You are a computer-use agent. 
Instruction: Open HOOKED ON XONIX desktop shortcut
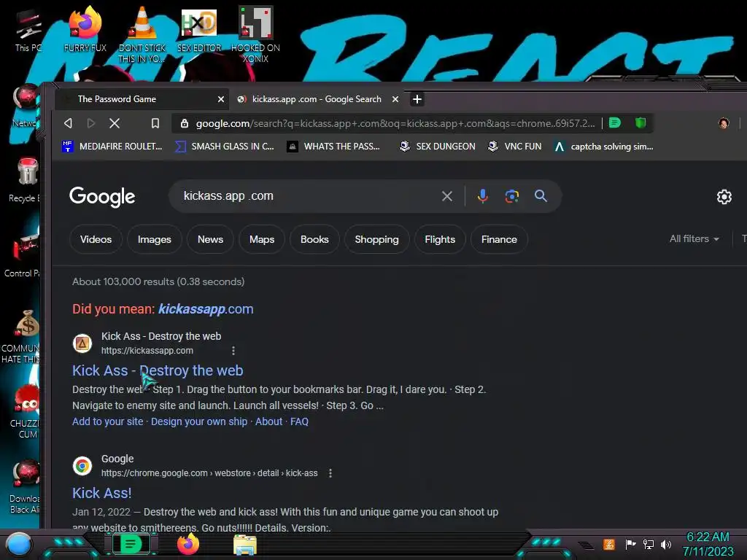[255, 34]
